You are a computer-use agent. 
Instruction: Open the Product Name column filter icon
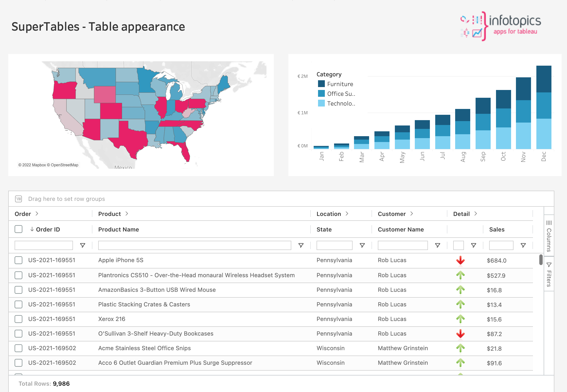point(301,245)
